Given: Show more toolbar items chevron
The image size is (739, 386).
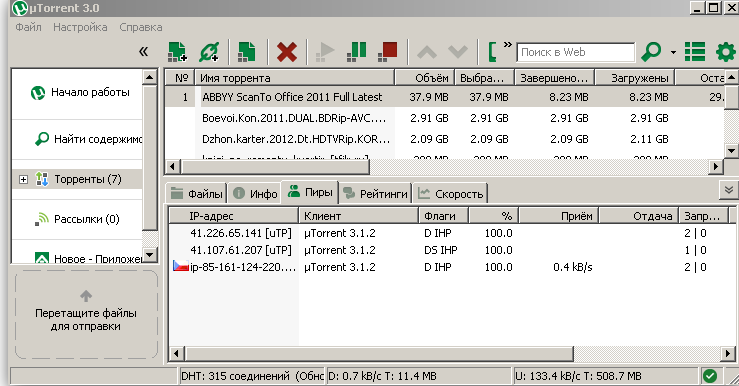Looking at the screenshot, I should (x=508, y=45).
